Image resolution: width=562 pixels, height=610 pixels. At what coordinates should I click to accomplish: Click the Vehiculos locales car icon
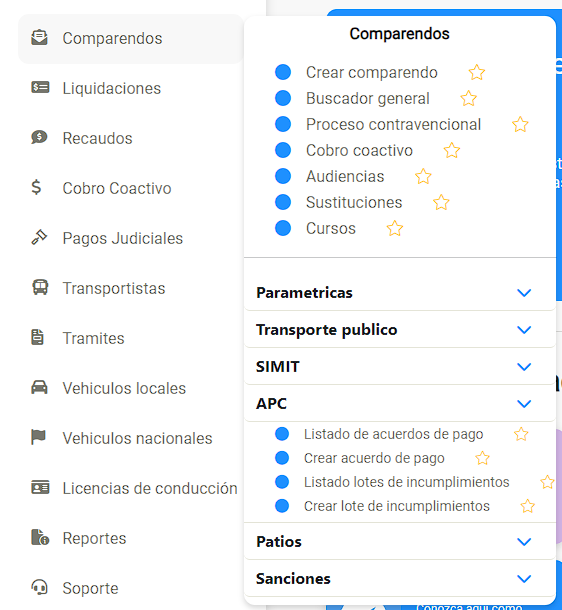39,387
